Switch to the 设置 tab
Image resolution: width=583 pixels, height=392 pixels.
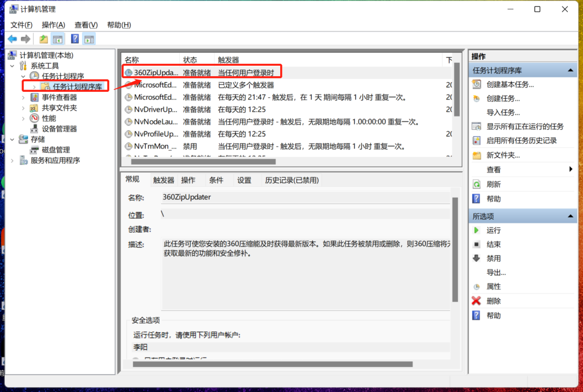[245, 180]
